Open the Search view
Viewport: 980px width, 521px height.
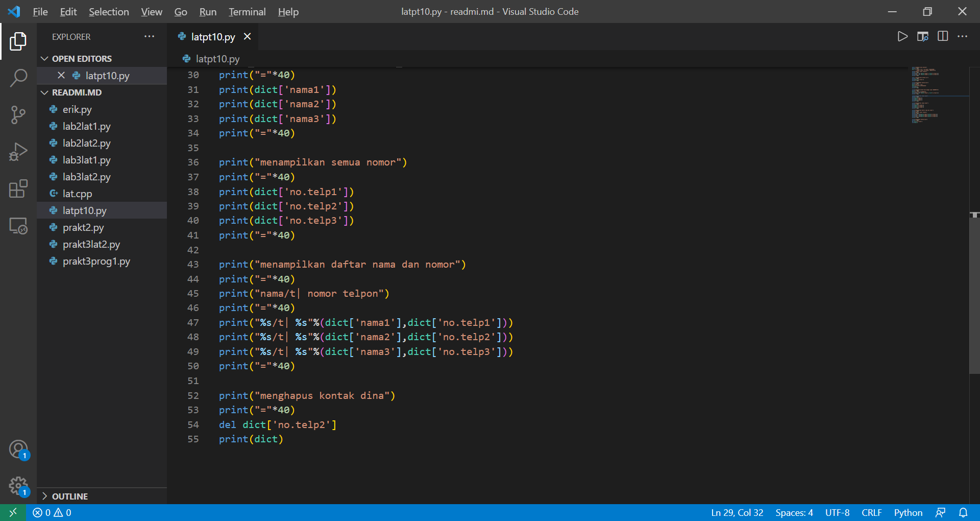[x=19, y=78]
